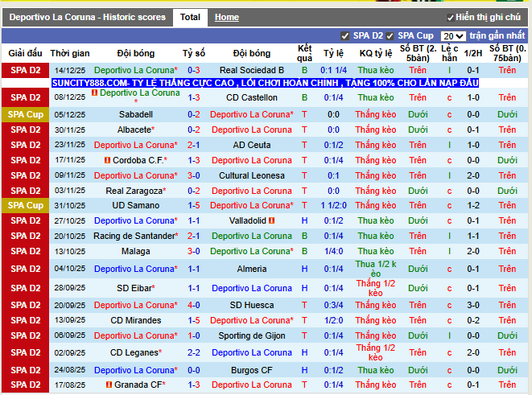Screen dimensions: 532x395
Task: Open the Home tab
Action: (227, 17)
